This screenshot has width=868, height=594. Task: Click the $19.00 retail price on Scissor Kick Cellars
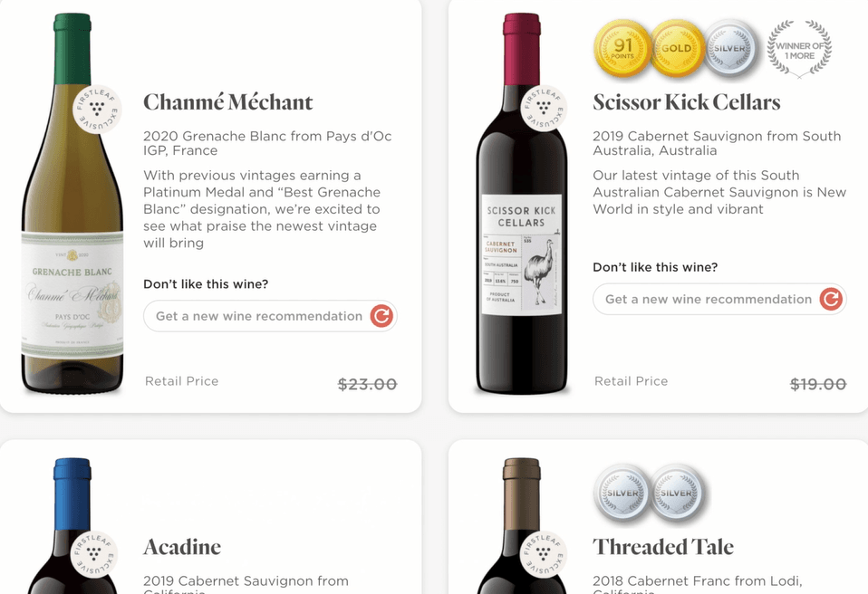click(817, 384)
